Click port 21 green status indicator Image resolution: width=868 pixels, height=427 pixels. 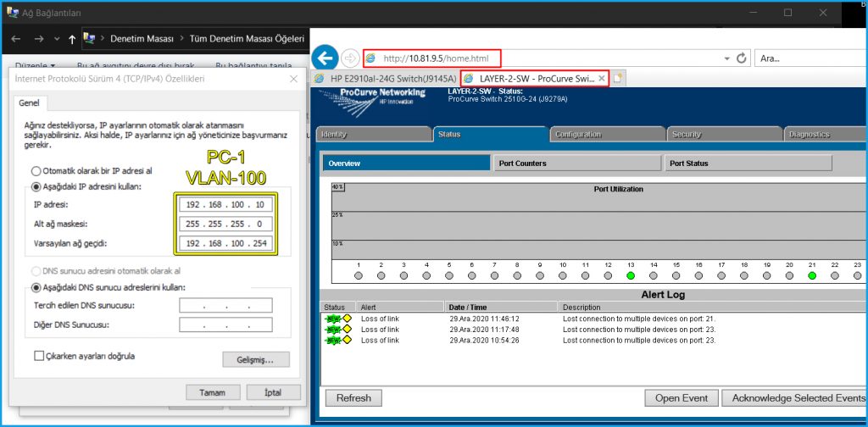coord(812,275)
